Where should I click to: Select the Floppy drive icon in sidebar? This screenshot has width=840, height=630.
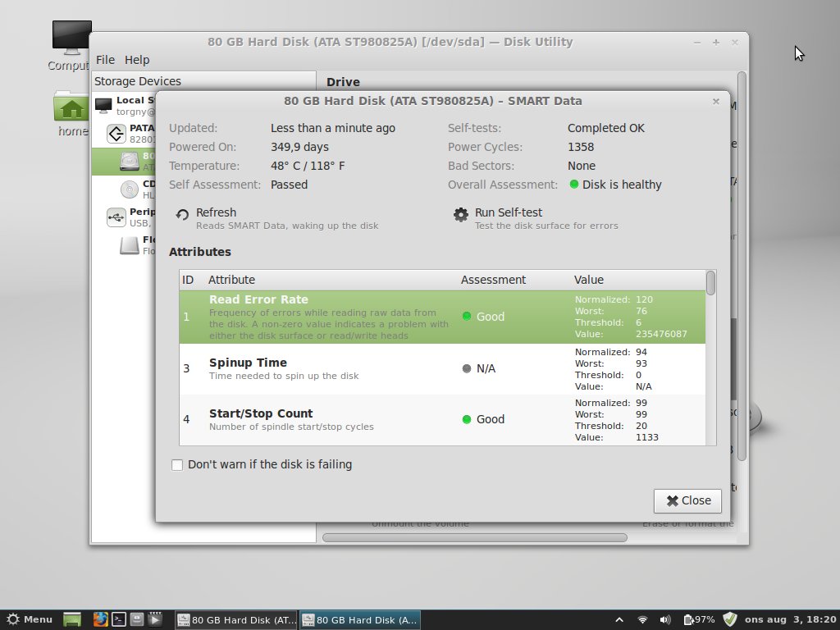pos(129,245)
